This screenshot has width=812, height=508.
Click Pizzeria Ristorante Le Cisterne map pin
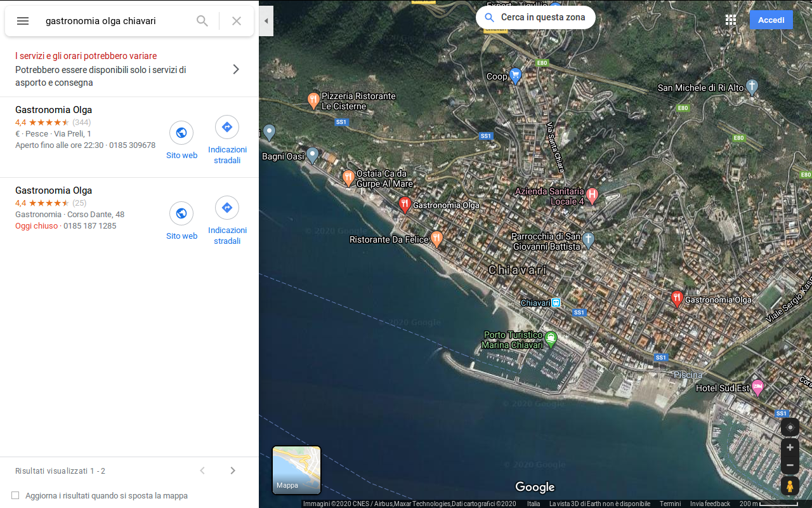[x=313, y=100]
